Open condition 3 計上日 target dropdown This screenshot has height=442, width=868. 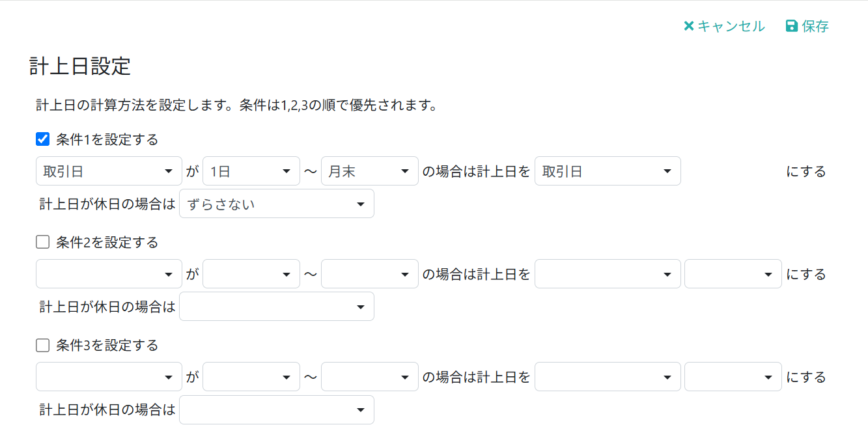click(608, 377)
